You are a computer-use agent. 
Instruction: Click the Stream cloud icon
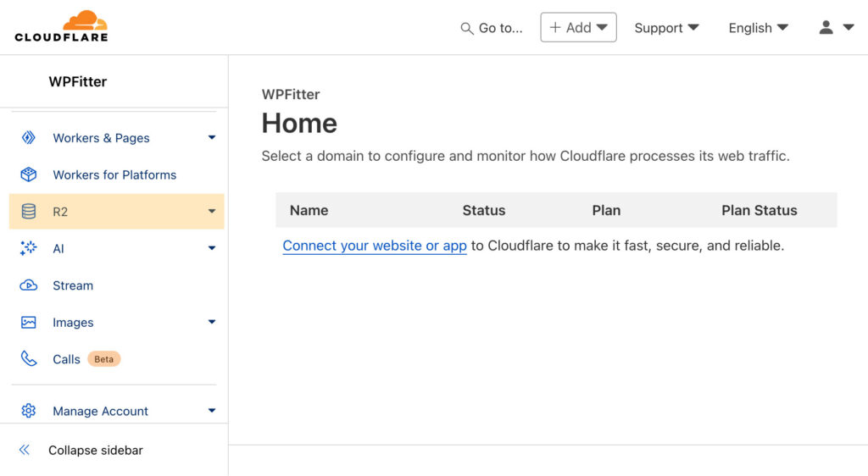coord(29,285)
